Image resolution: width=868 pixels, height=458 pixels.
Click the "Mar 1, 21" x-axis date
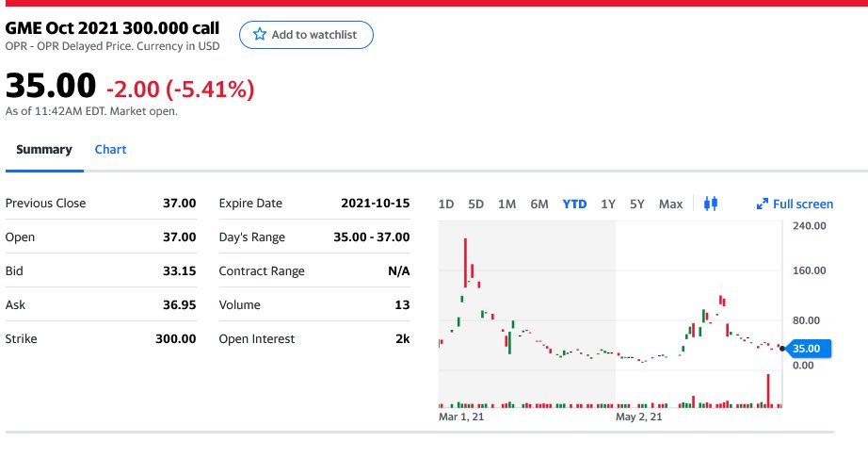point(461,417)
